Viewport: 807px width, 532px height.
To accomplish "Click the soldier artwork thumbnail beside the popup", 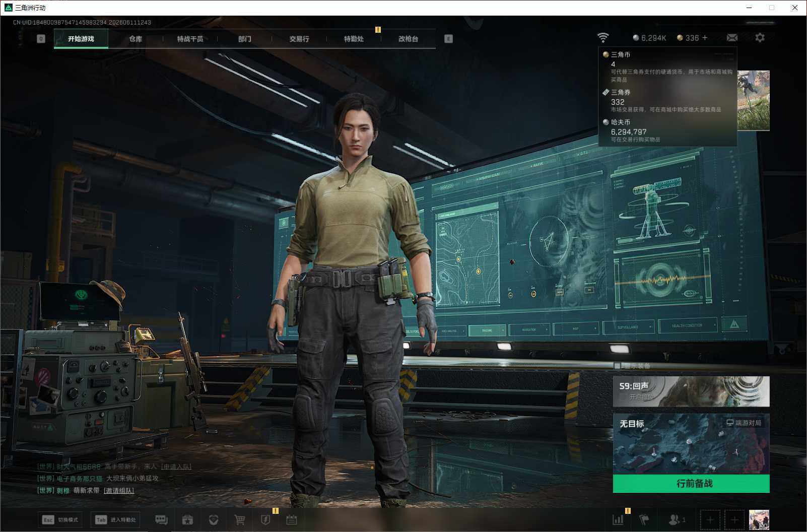I will (754, 100).
